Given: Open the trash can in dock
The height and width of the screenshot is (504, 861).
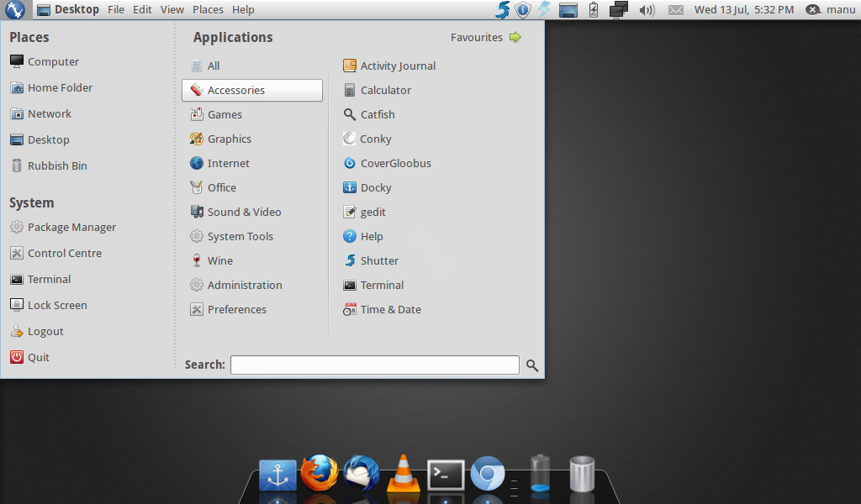Looking at the screenshot, I should (x=582, y=474).
